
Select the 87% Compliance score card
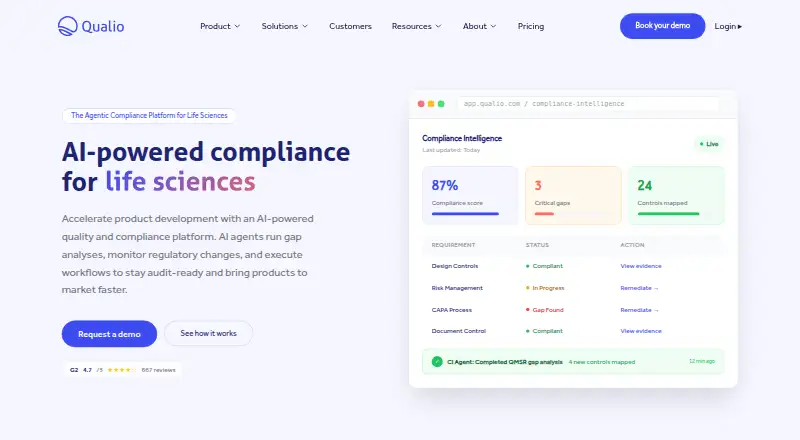(470, 195)
